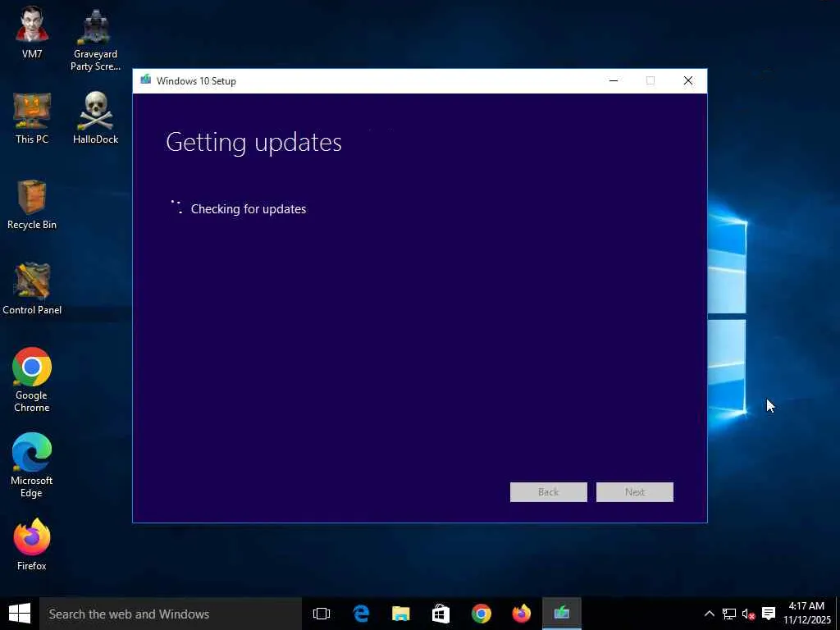Select This PC desktop icon
840x630 pixels.
32,118
